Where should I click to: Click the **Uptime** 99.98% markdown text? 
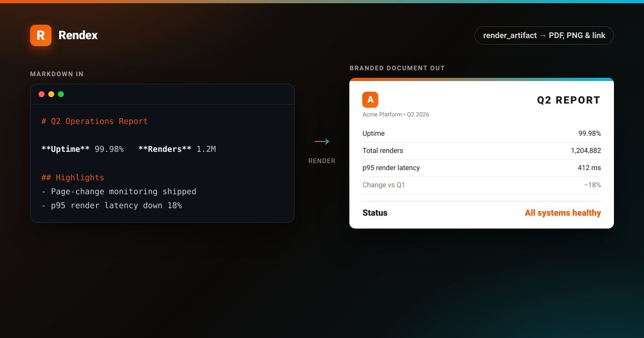(83, 149)
